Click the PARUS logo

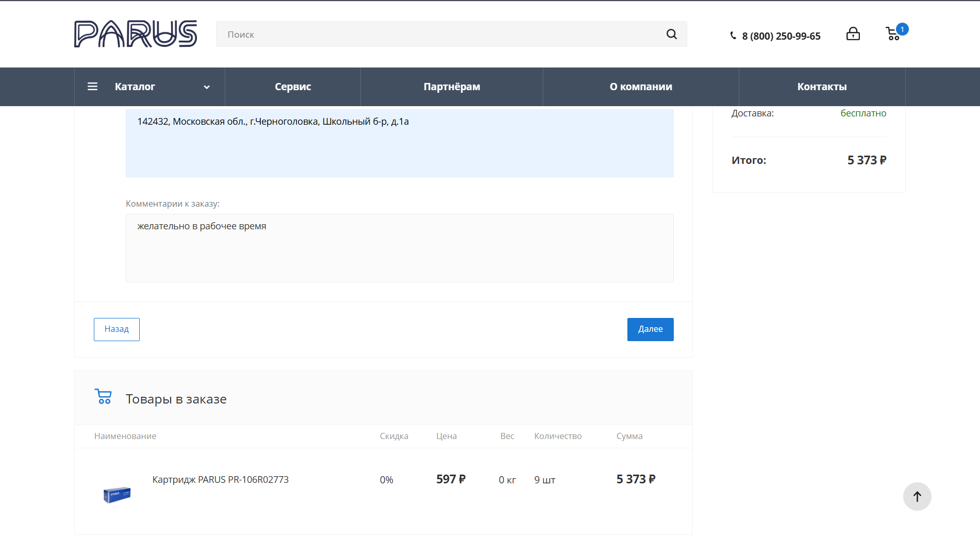point(136,34)
